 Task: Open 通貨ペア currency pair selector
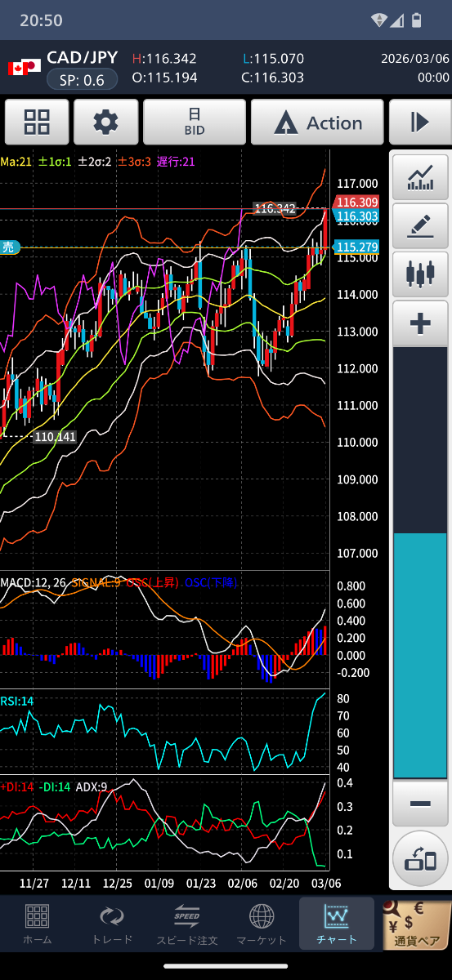point(417,924)
